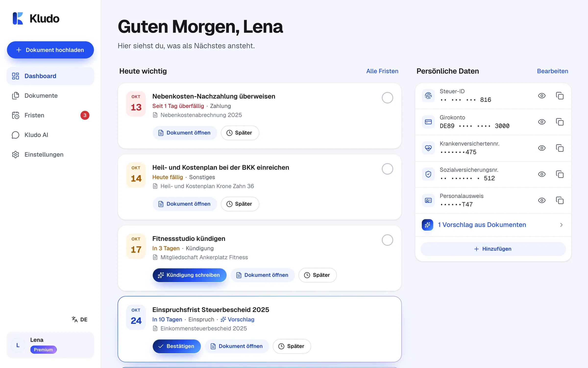The height and width of the screenshot is (368, 588).
Task: Click 'Nebenkostenabrechnung 2025' document name
Action: (201, 115)
